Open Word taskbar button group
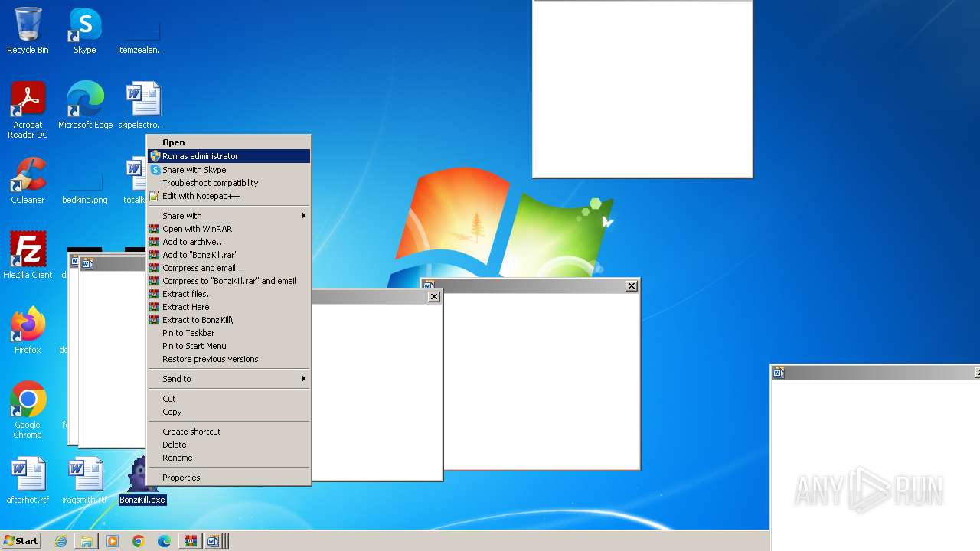Viewport: 980px width, 551px height. [x=215, y=541]
